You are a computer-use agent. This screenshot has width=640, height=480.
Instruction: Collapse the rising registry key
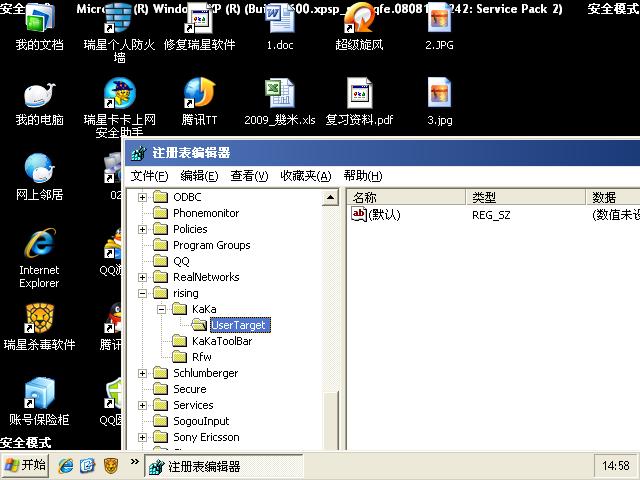142,293
